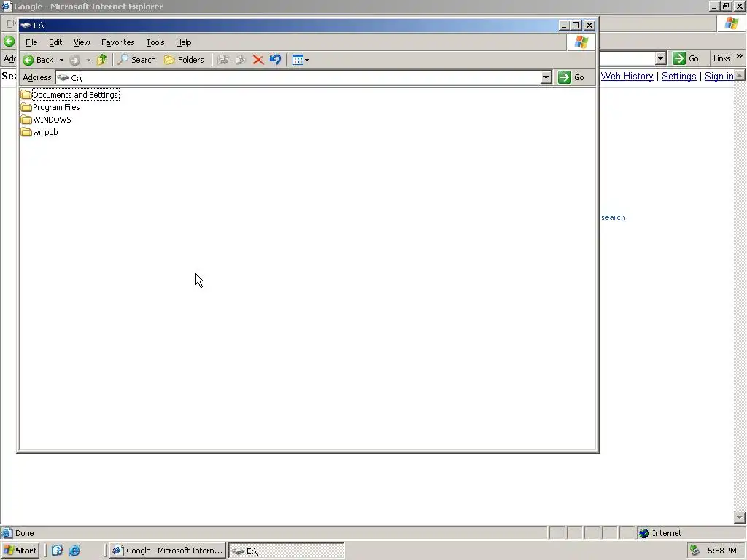
Task: Click the Windows flag logo in Explorer
Action: click(x=581, y=42)
